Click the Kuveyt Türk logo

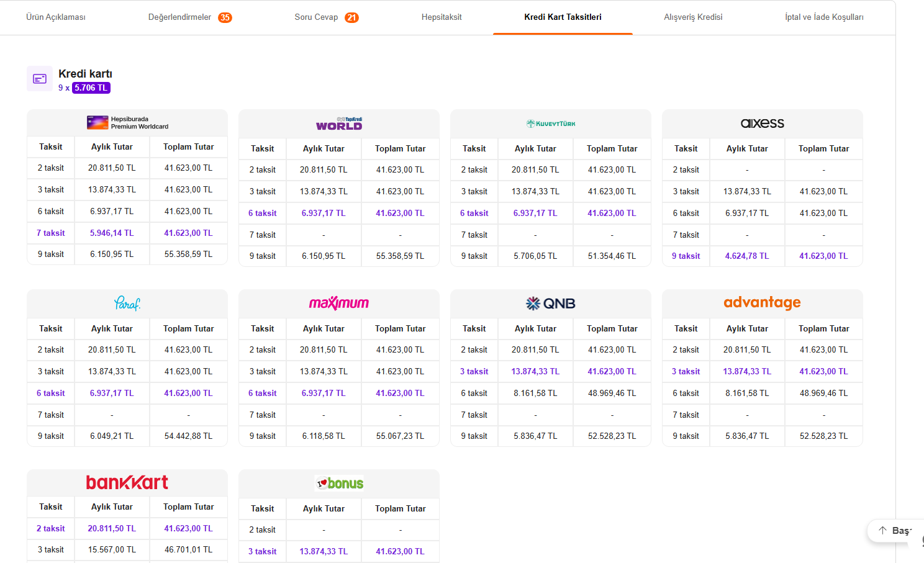coord(551,124)
